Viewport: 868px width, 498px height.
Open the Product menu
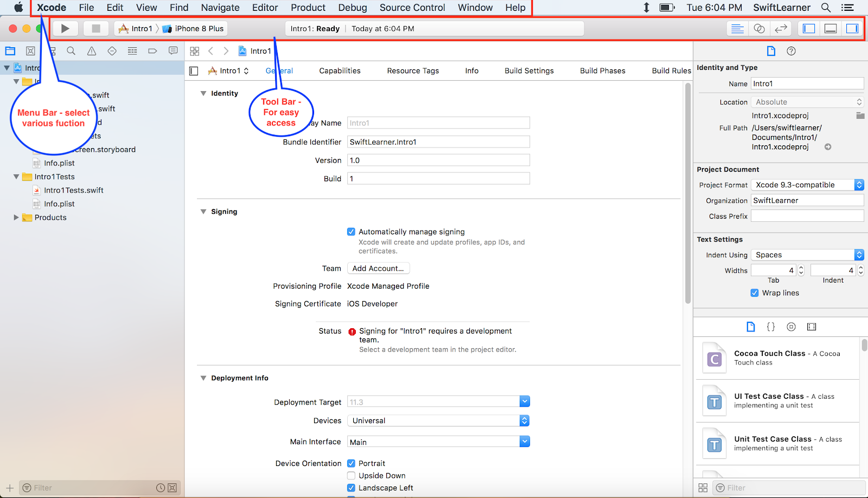308,8
